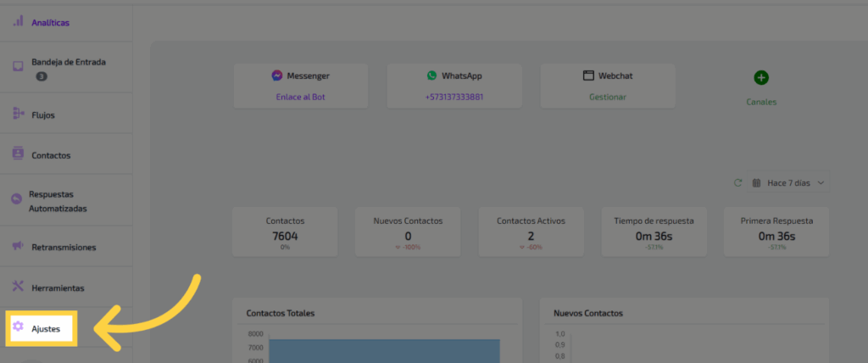Click the Bandeja de Entrada inbox icon
868x363 pixels.
click(x=18, y=66)
